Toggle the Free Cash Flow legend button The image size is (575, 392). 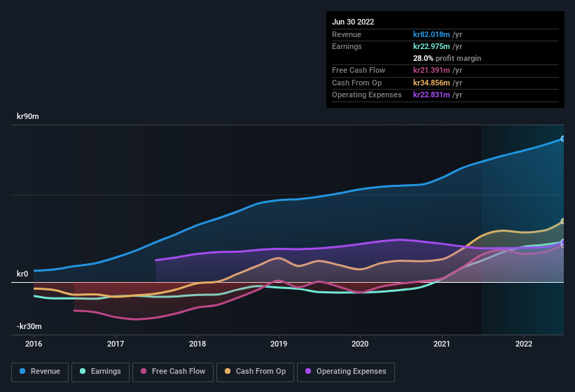pos(173,372)
